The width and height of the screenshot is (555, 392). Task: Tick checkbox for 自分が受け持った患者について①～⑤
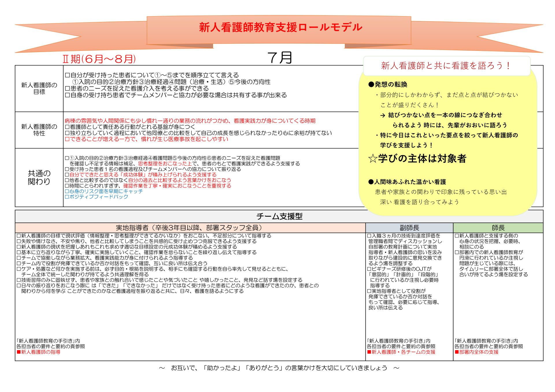point(67,75)
